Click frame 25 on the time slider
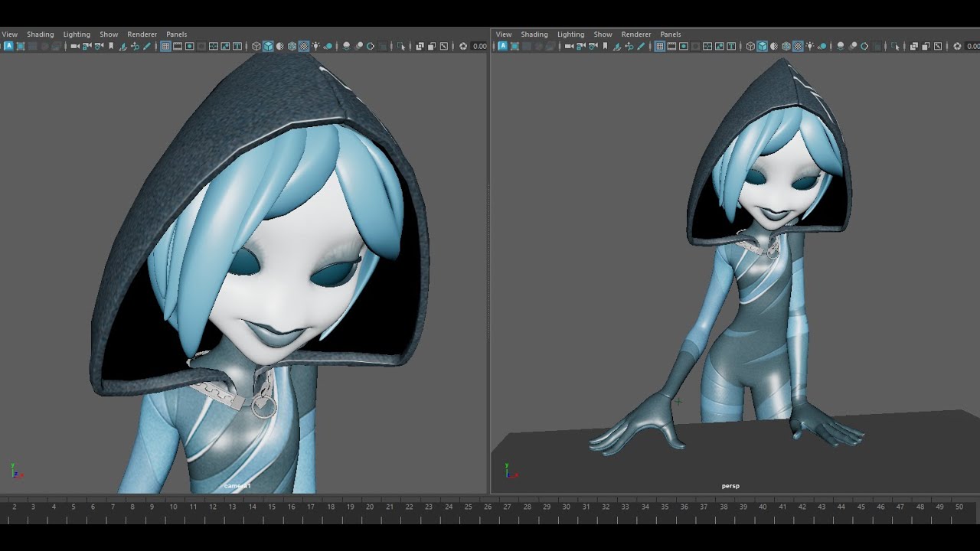 click(x=468, y=508)
